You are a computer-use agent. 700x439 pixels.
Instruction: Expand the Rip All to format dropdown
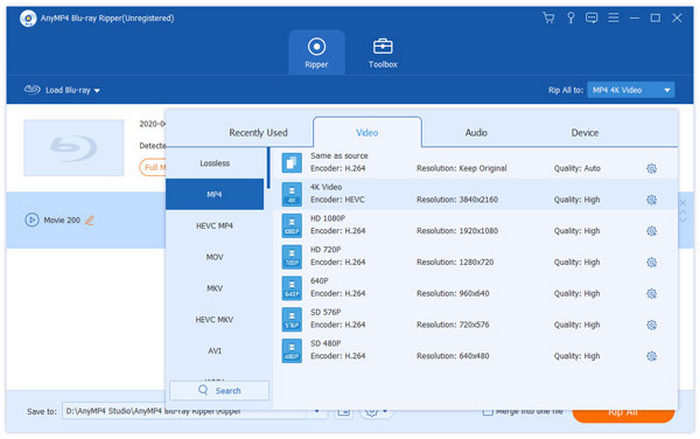point(667,90)
